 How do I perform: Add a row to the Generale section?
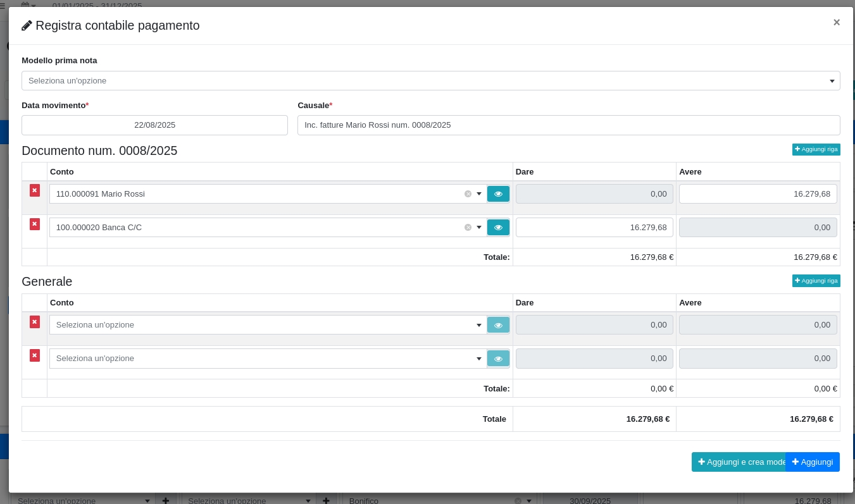pyautogui.click(x=816, y=281)
